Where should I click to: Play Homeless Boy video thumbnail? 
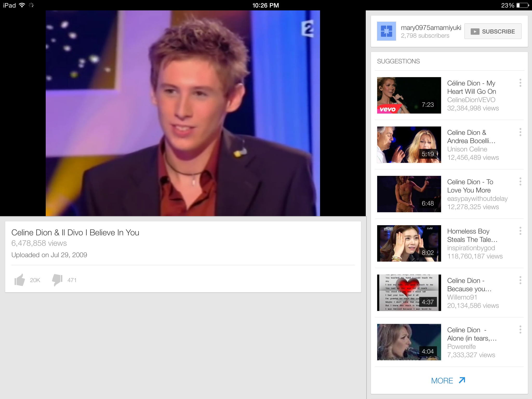[409, 243]
